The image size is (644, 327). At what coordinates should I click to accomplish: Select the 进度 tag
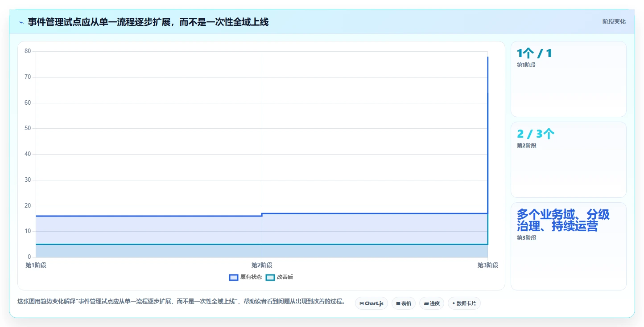[432, 303]
